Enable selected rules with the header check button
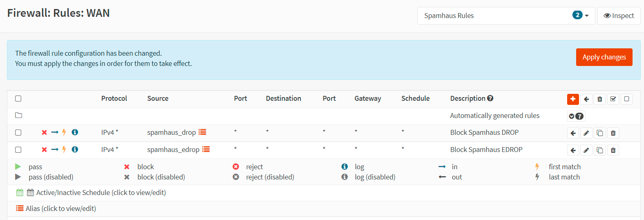The width and height of the screenshot is (644, 220). click(613, 99)
